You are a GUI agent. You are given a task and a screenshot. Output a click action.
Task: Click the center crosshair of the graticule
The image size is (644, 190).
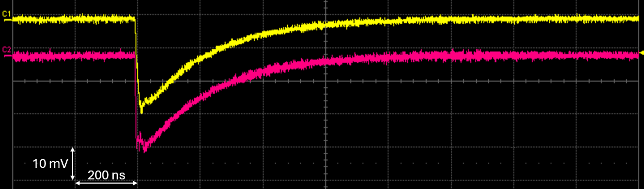(326, 81)
